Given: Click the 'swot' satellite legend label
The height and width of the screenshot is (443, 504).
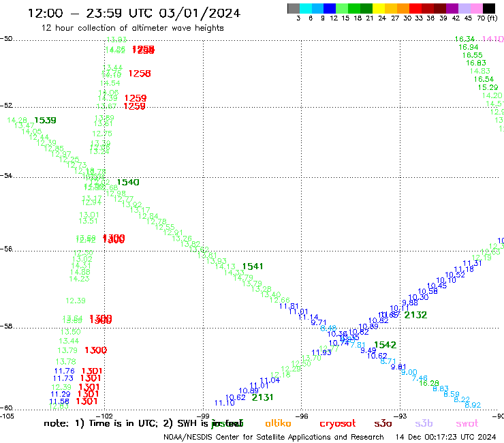Looking at the screenshot, I should pyautogui.click(x=467, y=424).
